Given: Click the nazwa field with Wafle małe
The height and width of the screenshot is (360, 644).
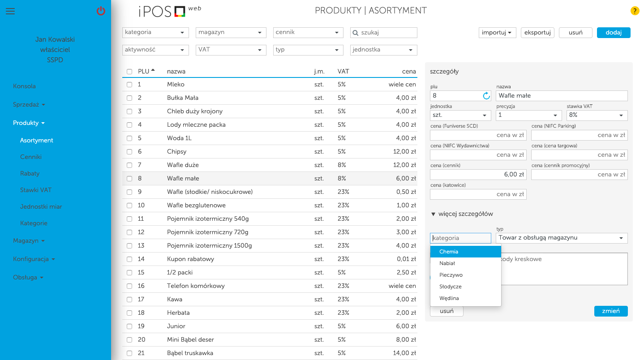Looking at the screenshot, I should 562,96.
